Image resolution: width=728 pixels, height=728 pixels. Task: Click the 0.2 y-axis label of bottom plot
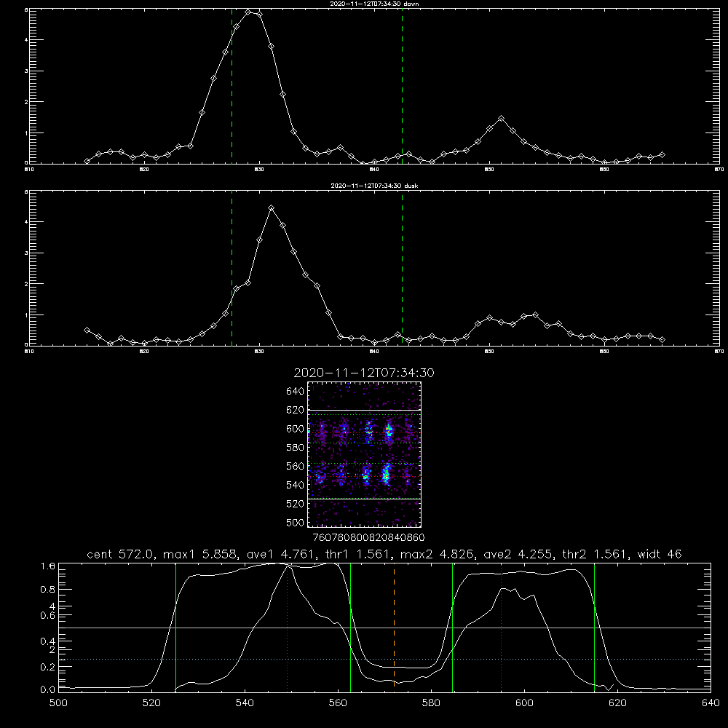coord(48,667)
